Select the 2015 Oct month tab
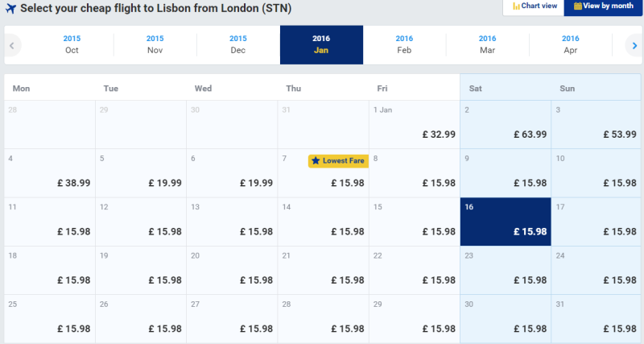This screenshot has width=644, height=344. [72, 44]
